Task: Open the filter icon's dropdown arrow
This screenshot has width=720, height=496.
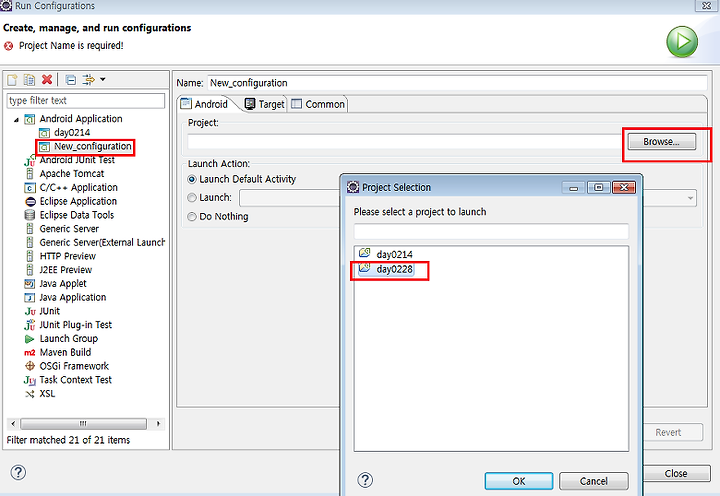Action: tap(103, 79)
